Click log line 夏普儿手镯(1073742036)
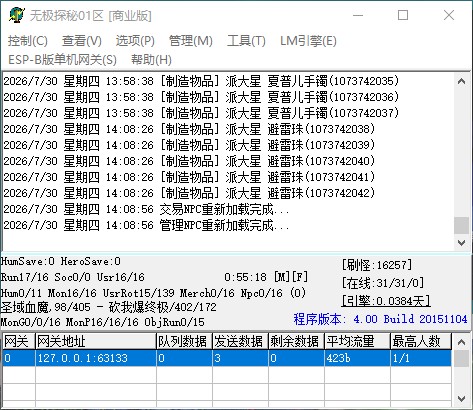This screenshot has height=410, width=473. (x=201, y=97)
